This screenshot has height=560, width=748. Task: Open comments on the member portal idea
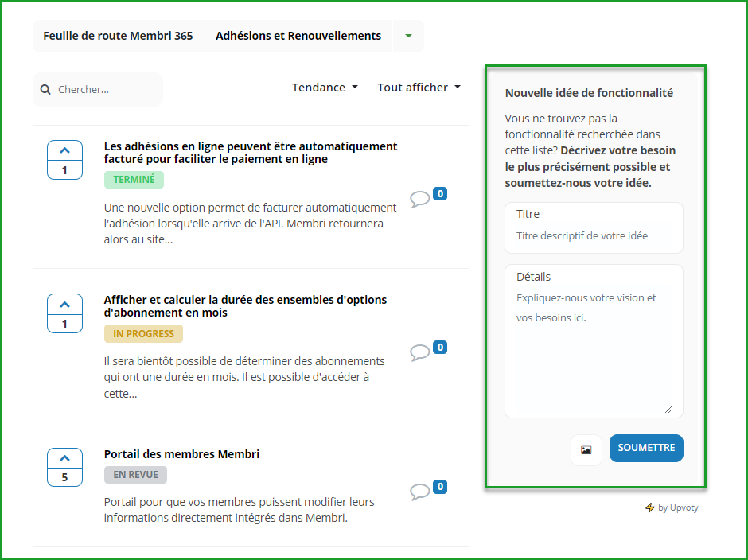(x=420, y=492)
